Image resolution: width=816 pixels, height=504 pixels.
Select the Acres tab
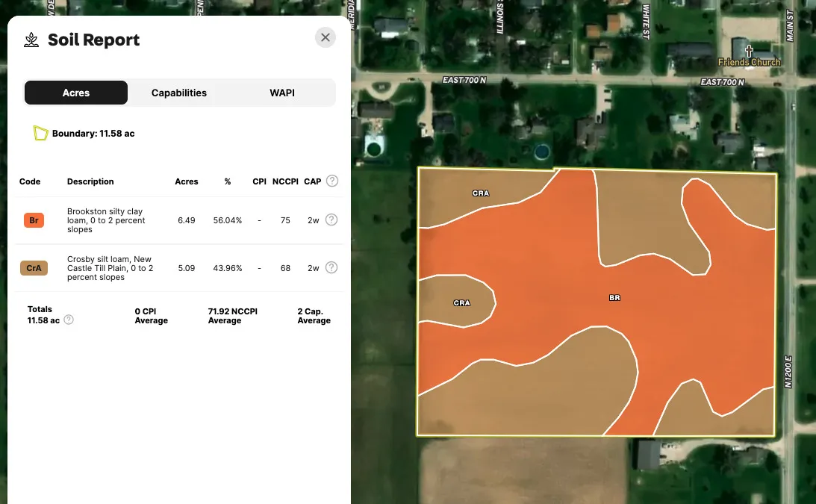click(76, 93)
